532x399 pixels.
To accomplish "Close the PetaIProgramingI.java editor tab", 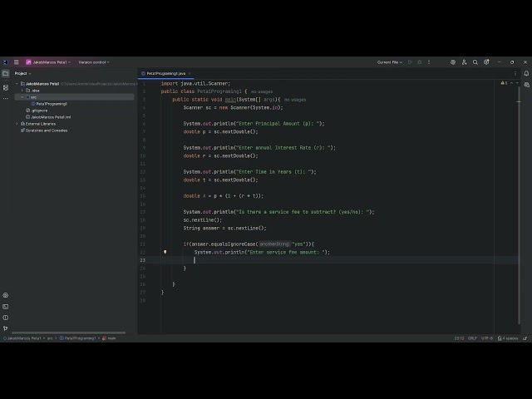I will 190,74.
